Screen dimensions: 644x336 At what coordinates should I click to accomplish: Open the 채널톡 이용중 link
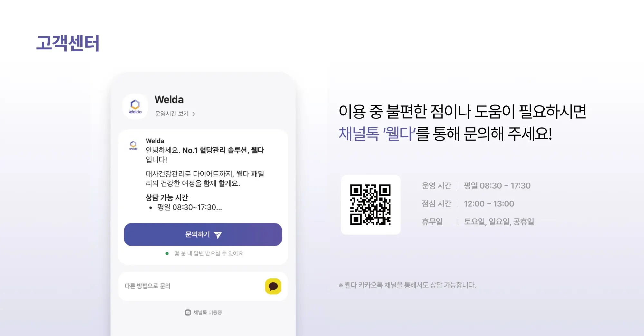pyautogui.click(x=203, y=312)
